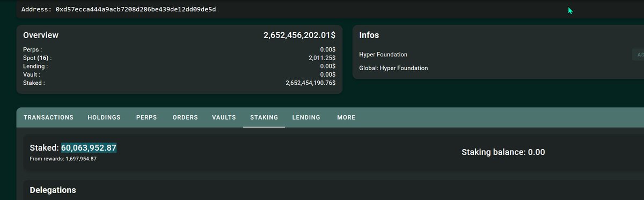This screenshot has height=200, width=644.
Task: Click From rewards: 1,697,954.87 text
Action: tap(63, 159)
